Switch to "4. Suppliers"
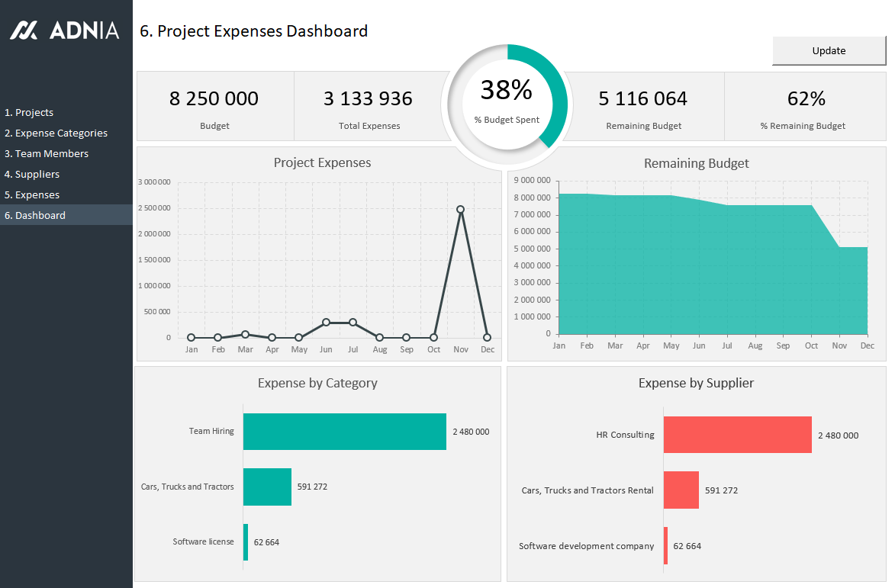The height and width of the screenshot is (588, 895). point(36,173)
